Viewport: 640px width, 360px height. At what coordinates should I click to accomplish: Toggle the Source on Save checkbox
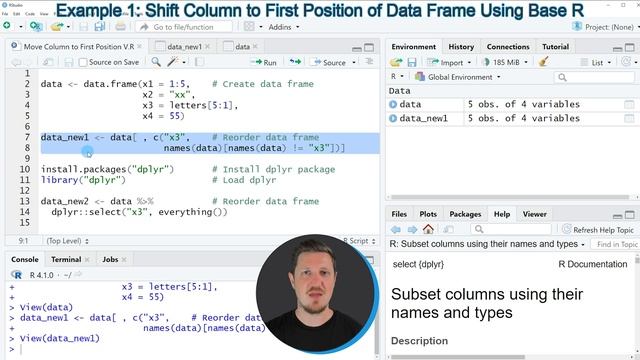click(x=83, y=62)
